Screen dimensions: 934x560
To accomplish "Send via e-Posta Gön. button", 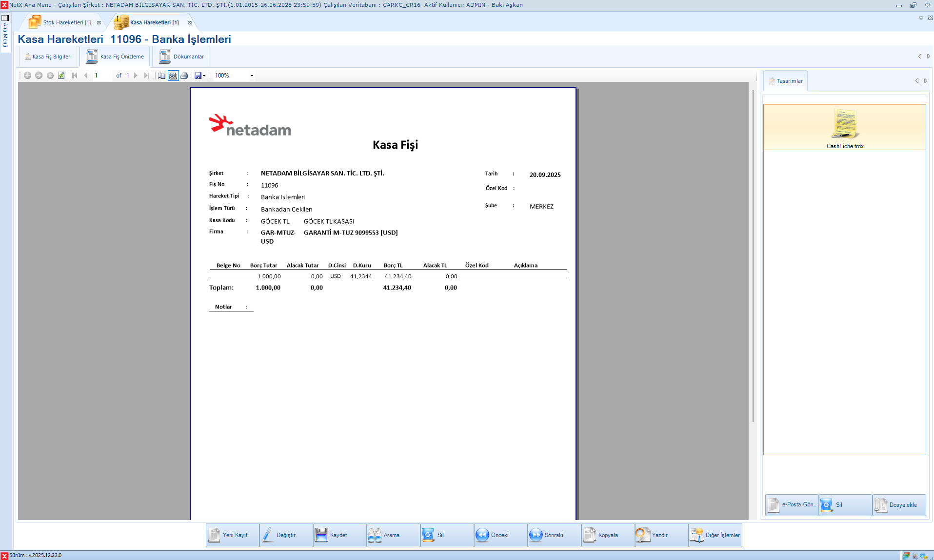I will (792, 505).
